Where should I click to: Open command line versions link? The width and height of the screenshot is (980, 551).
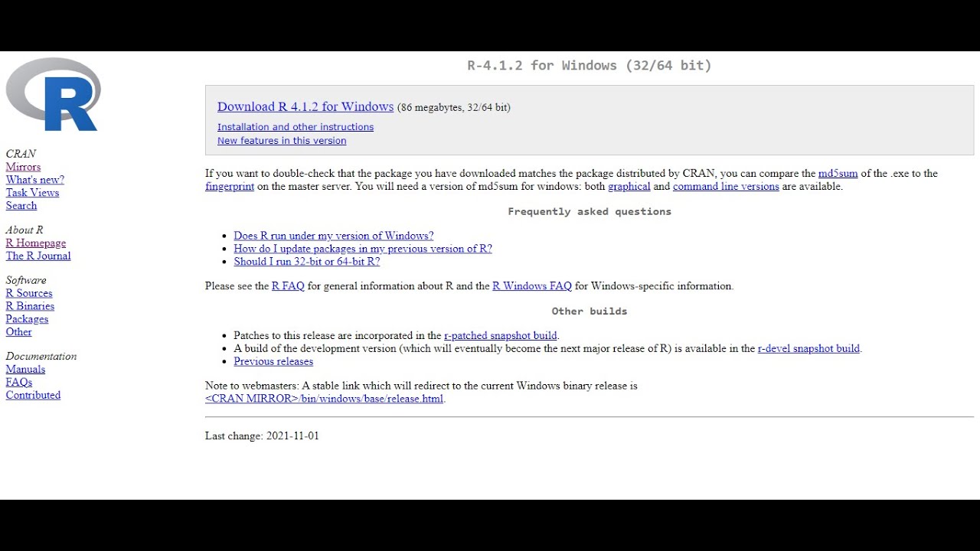pos(726,187)
